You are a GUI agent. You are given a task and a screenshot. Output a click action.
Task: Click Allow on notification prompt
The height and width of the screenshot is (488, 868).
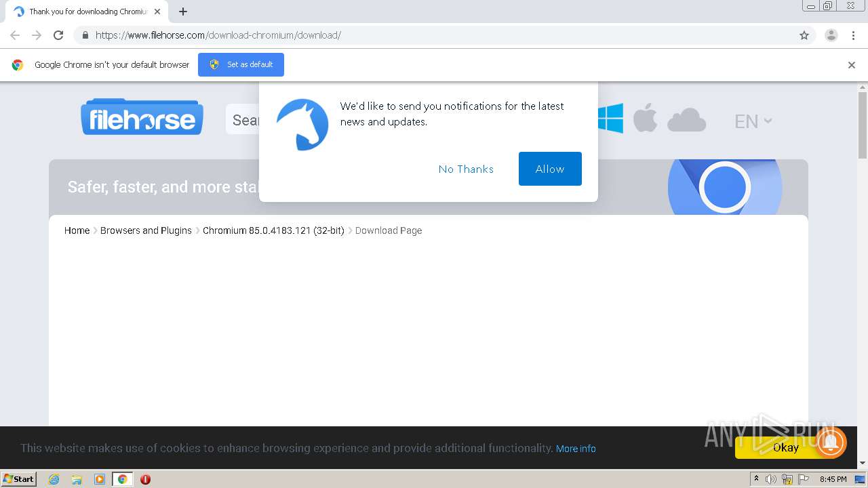click(550, 169)
